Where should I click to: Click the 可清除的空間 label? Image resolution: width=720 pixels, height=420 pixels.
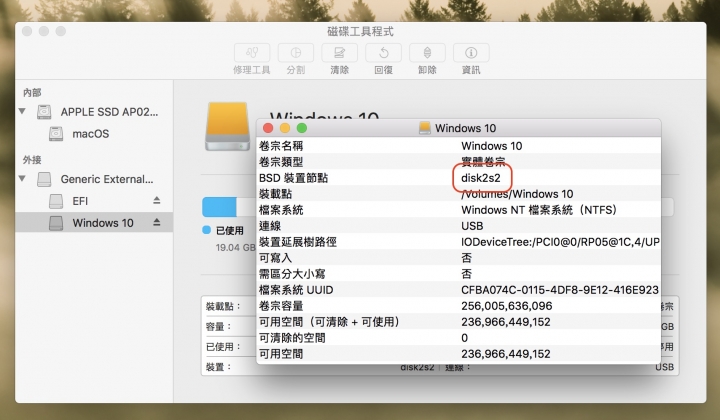[x=292, y=338]
